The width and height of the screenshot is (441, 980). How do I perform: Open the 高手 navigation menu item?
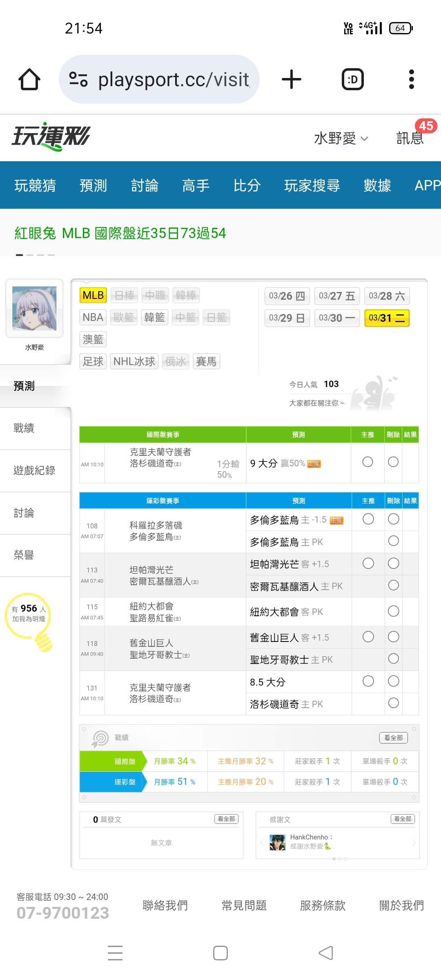pos(196,185)
